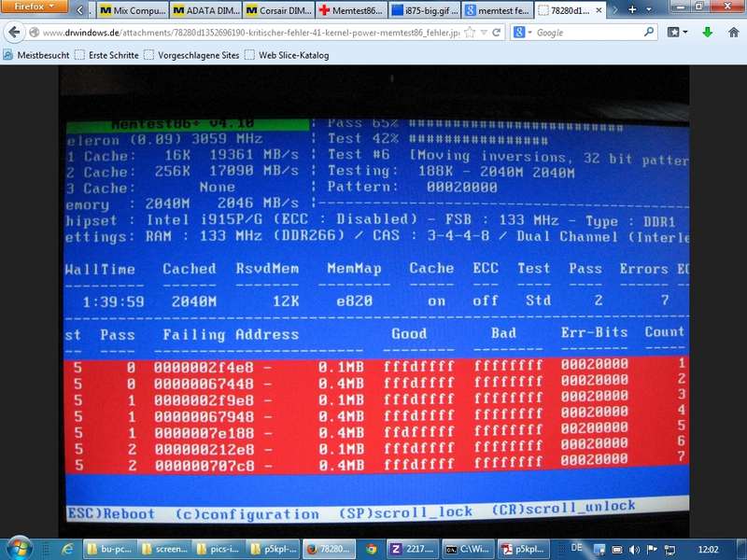Open the volume speaker tray icon
747x560 pixels.
pyautogui.click(x=634, y=550)
